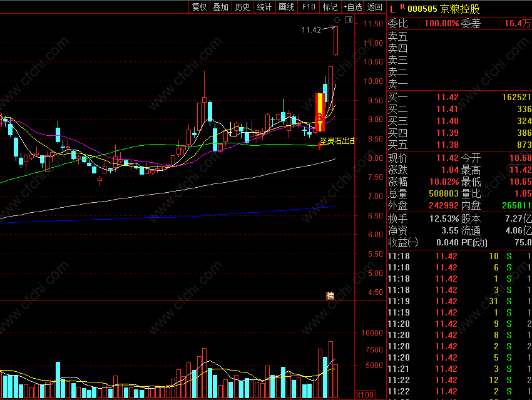This screenshot has height=400, width=532.
Task: Click the 最高 11.42 boxed value
Action: 520,170
